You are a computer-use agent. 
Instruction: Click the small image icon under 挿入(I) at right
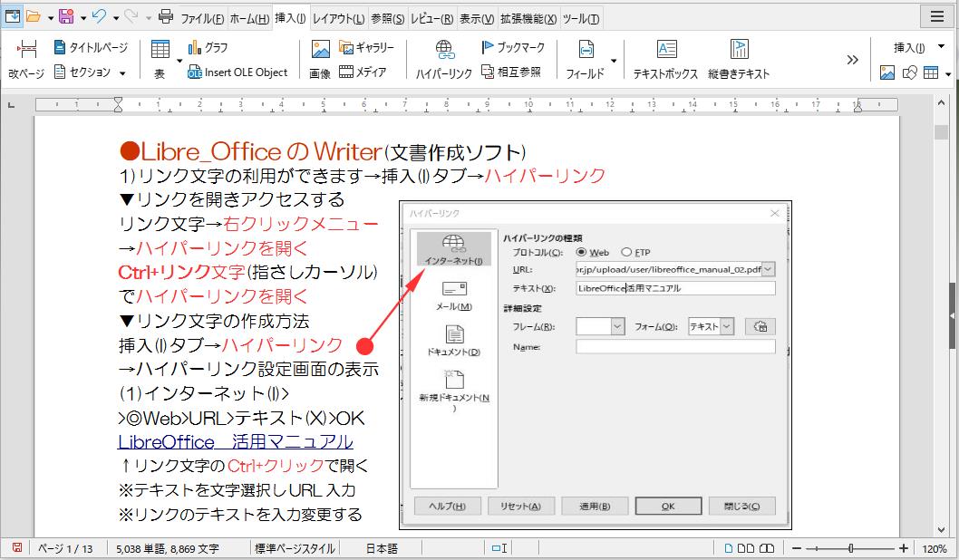point(886,72)
